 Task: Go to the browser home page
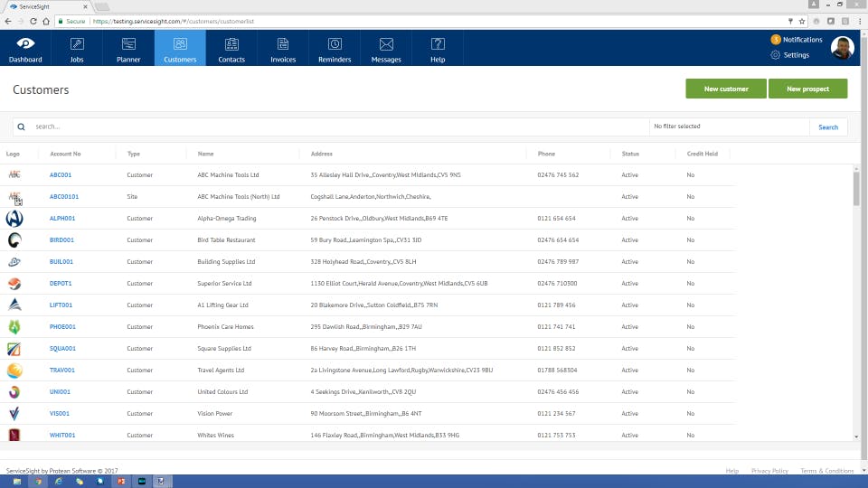point(46,21)
